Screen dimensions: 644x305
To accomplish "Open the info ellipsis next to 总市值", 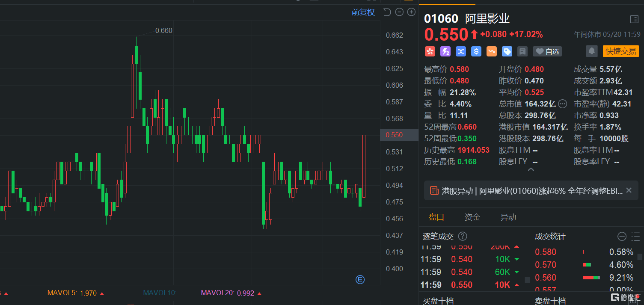I will point(563,104).
